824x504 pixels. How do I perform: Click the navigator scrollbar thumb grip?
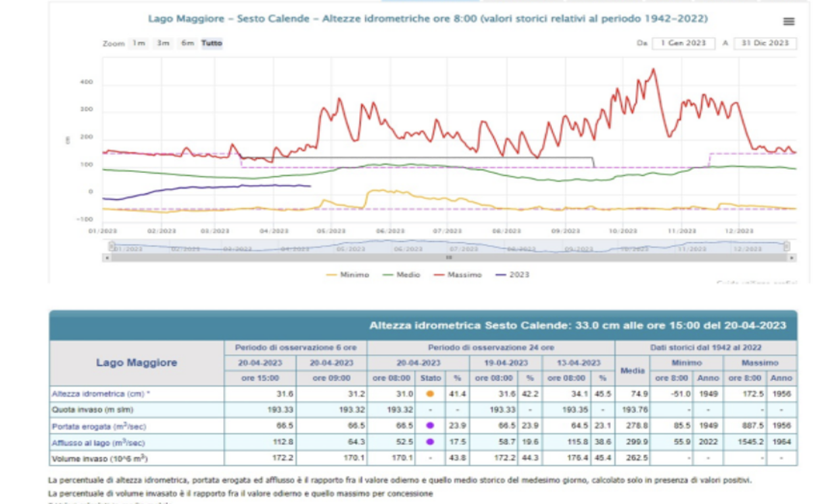click(449, 258)
